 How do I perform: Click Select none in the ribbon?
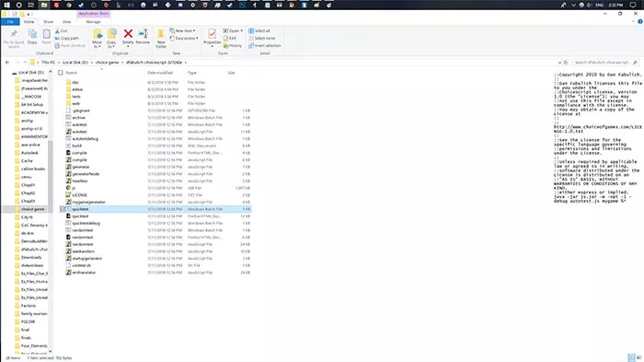point(261,39)
